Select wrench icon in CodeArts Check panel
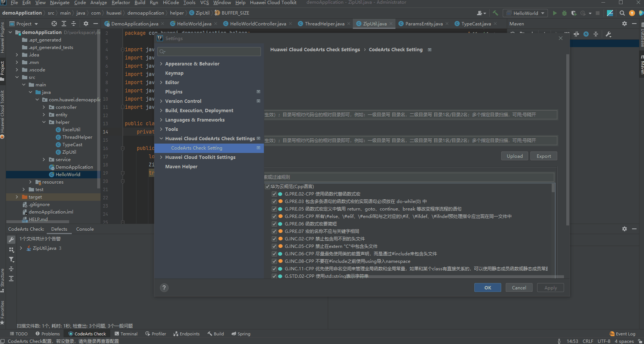Screen dimensions: 644x344 [11, 239]
